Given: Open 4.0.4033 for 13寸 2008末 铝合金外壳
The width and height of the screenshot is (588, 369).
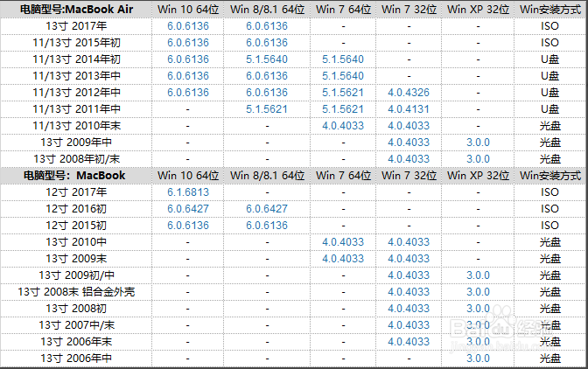Looking at the screenshot, I should click(409, 292).
